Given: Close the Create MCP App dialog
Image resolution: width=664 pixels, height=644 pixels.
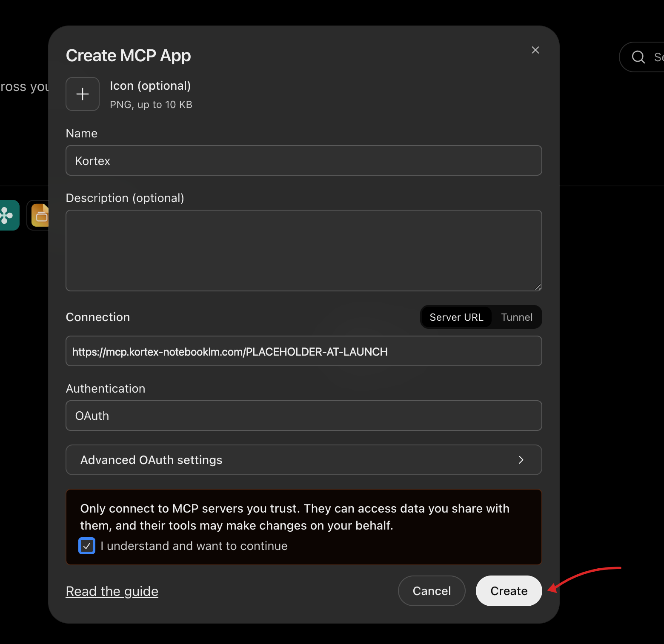Looking at the screenshot, I should [x=535, y=50].
